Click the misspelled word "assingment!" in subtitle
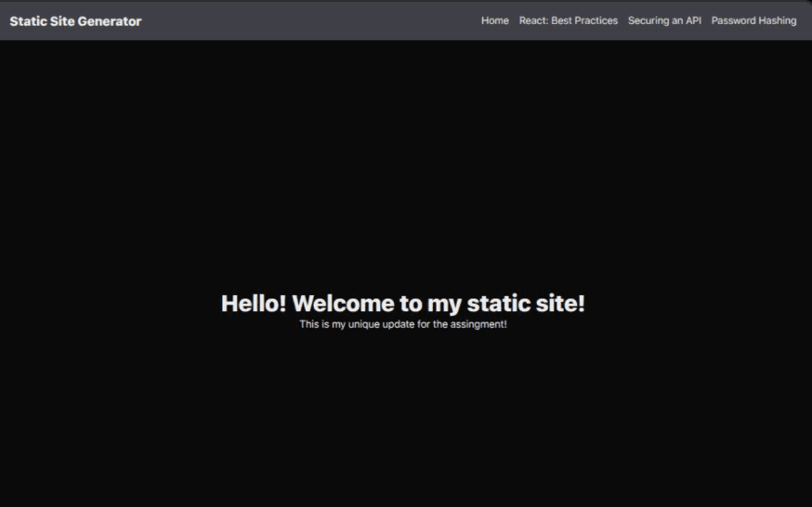This screenshot has height=507, width=812. click(x=478, y=325)
